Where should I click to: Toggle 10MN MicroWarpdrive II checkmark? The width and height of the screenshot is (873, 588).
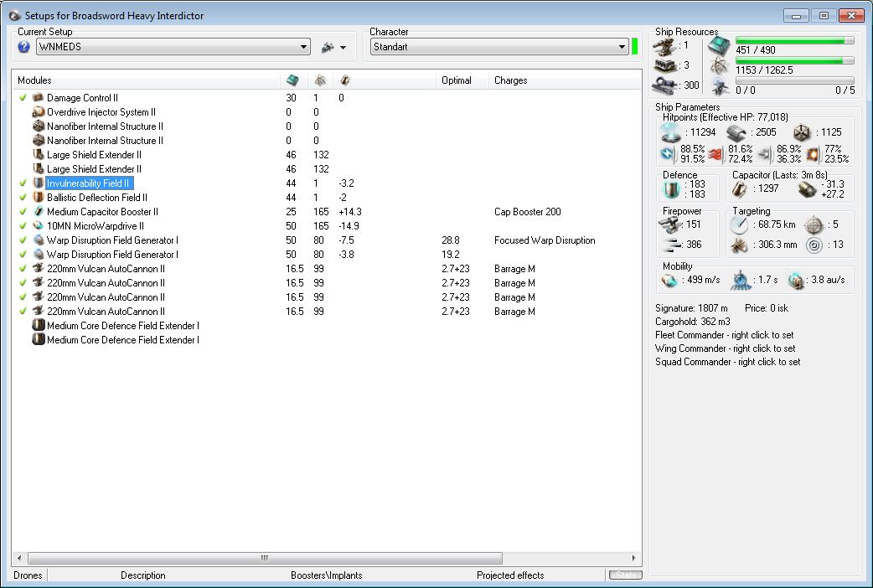pos(23,226)
